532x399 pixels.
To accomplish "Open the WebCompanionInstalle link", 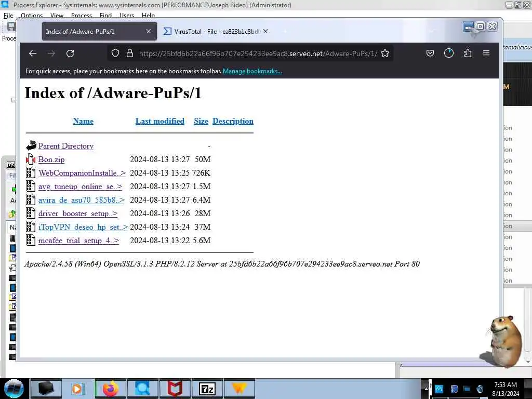I will 82,173.
